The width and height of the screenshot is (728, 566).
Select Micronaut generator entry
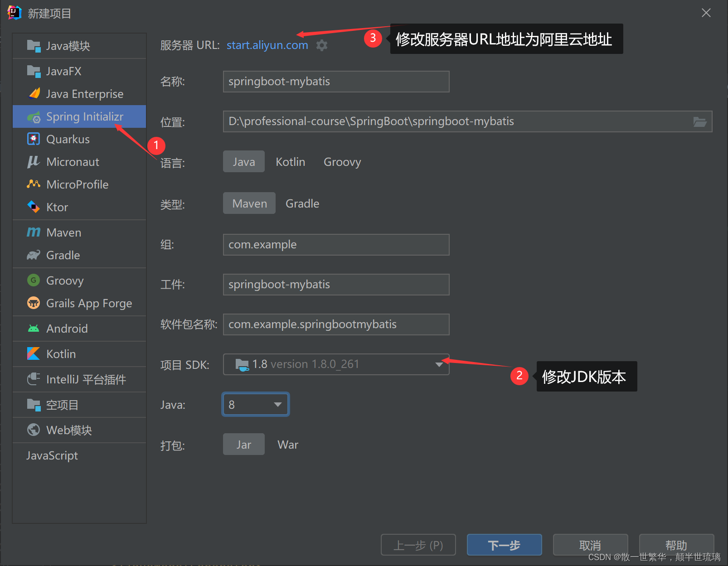pyautogui.click(x=79, y=162)
